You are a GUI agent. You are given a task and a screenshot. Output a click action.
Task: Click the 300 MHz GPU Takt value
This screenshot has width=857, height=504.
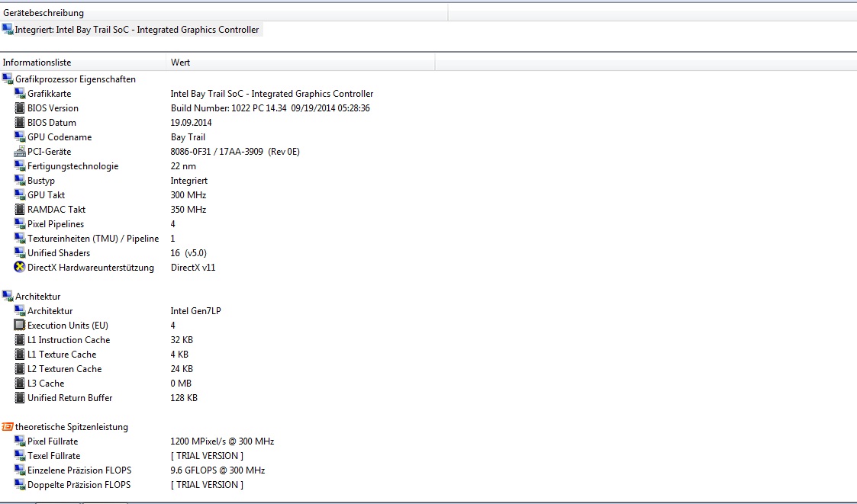pos(188,195)
